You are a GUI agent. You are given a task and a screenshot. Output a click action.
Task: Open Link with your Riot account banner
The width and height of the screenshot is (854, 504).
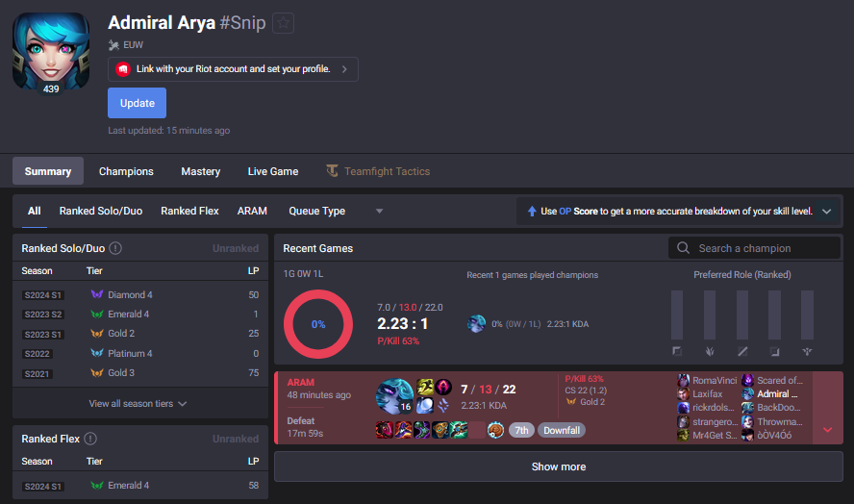(233, 69)
